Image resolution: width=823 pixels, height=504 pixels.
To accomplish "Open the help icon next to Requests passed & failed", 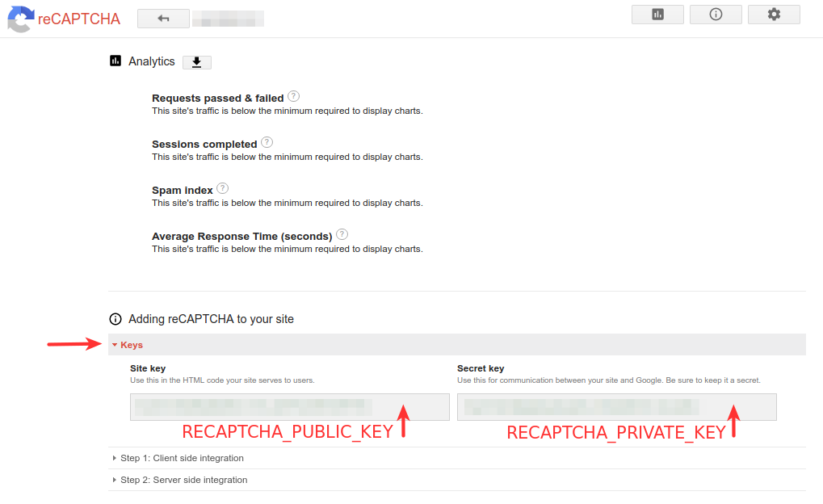I will [x=293, y=95].
